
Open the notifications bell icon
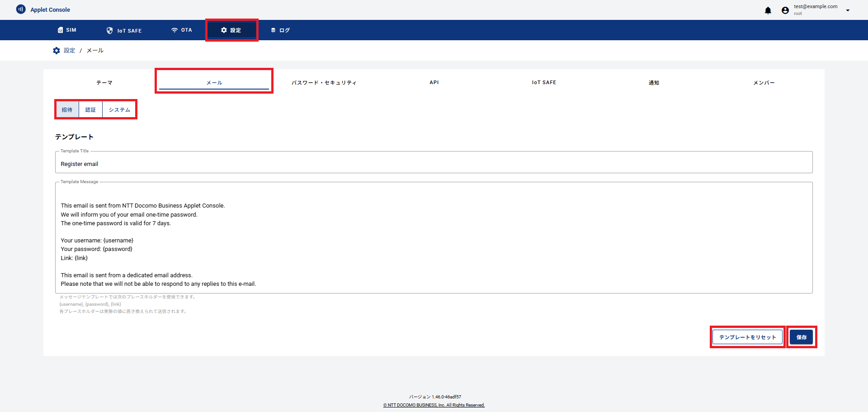[768, 10]
